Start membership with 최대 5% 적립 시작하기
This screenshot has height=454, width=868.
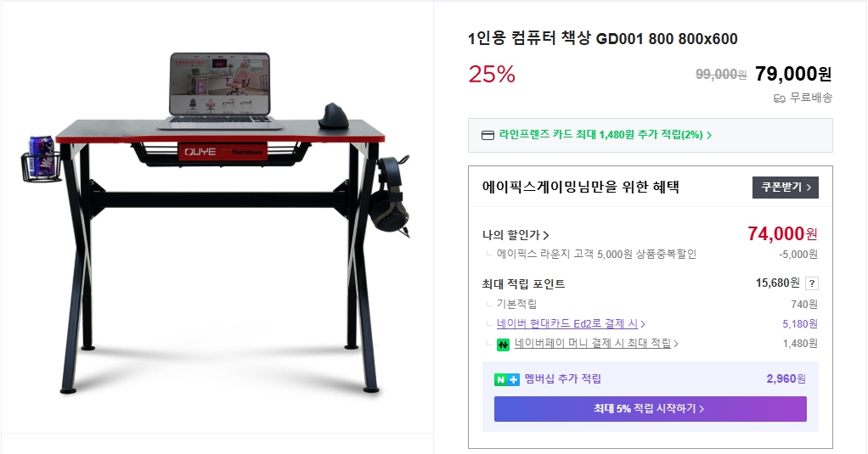pyautogui.click(x=650, y=409)
